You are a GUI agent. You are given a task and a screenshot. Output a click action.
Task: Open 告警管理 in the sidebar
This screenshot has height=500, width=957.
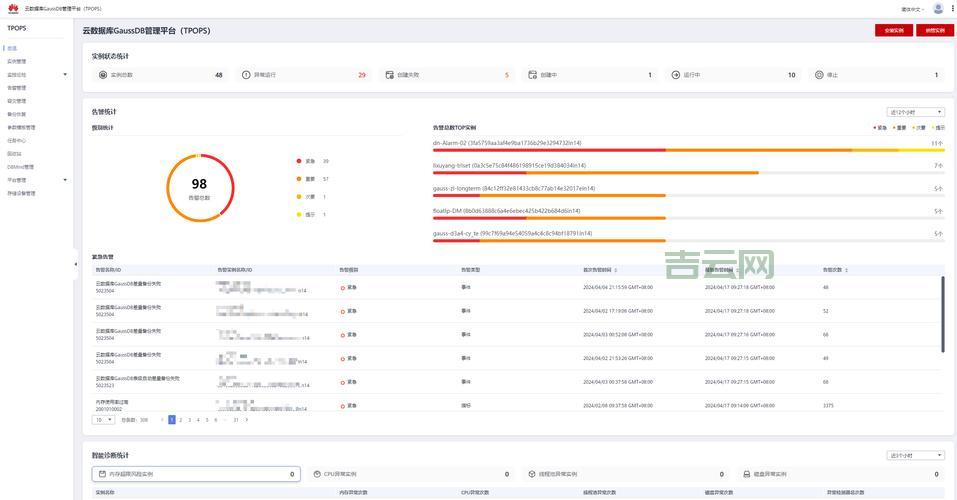17,88
